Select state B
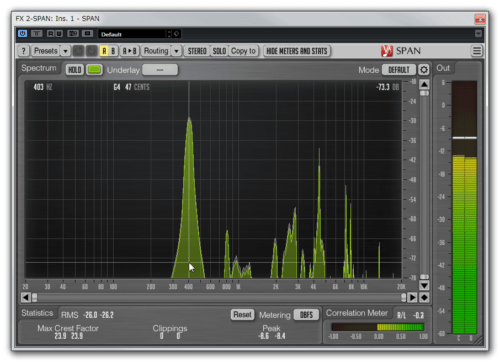500x362 pixels. (113, 51)
